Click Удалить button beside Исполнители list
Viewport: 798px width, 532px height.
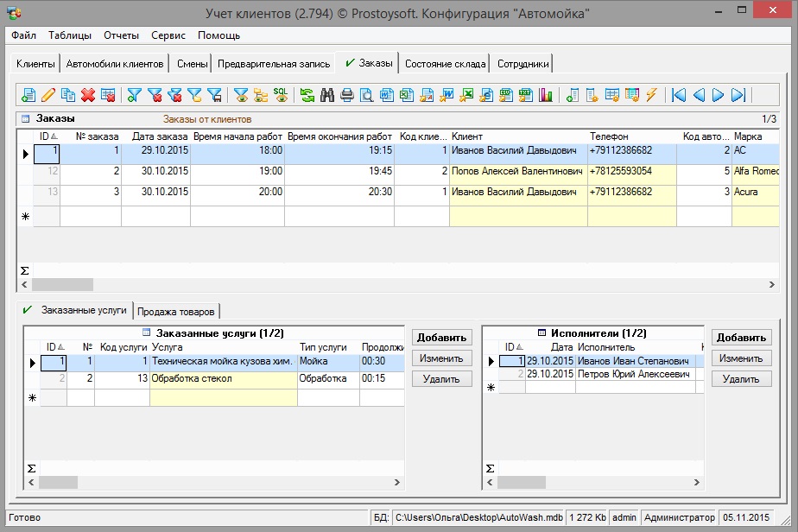741,379
